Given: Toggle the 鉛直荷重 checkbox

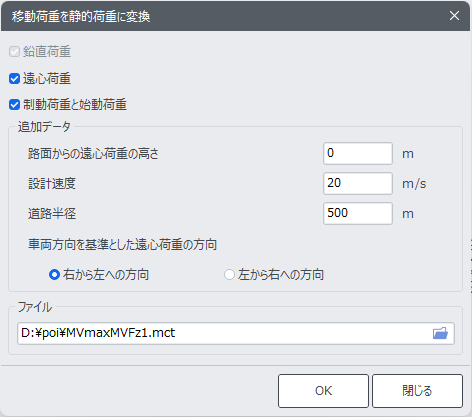Looking at the screenshot, I should tap(14, 52).
